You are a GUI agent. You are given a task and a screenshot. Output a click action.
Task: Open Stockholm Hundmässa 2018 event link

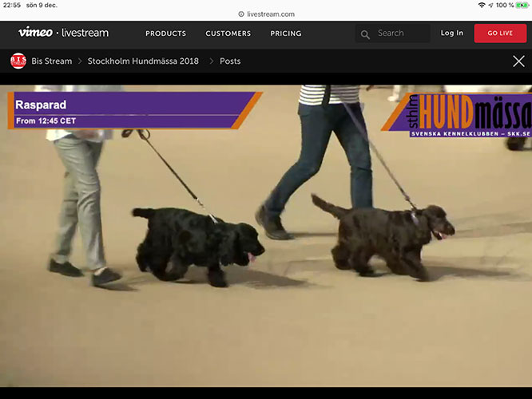(143, 61)
